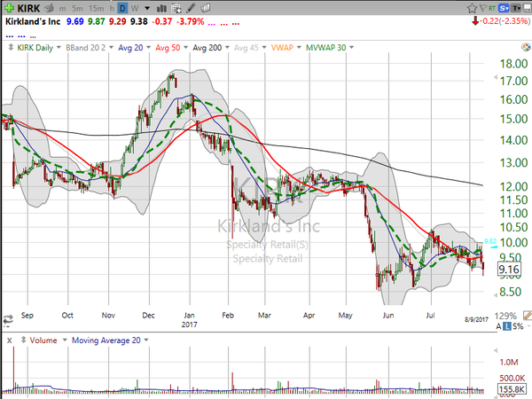Open the Moving Average 20 dropdown arrow

click(146, 340)
